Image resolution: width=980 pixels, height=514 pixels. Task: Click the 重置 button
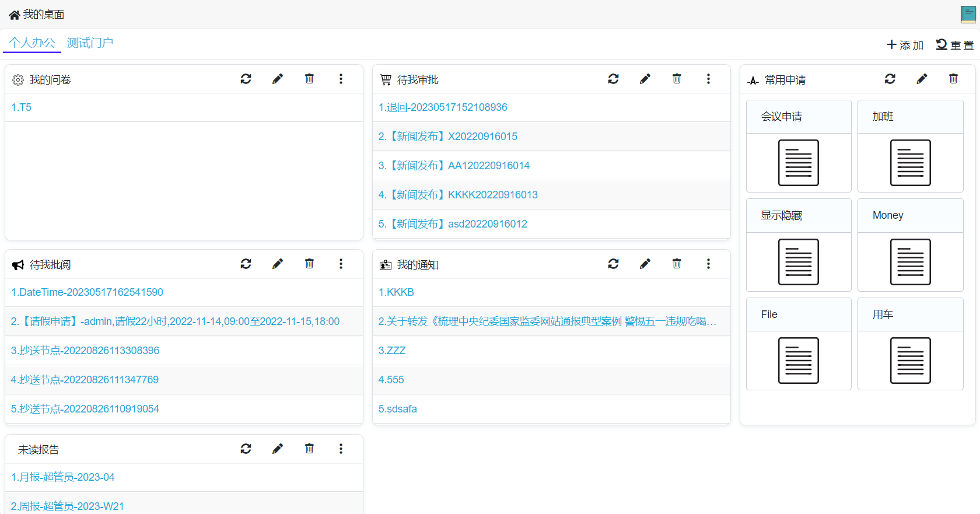coord(955,45)
